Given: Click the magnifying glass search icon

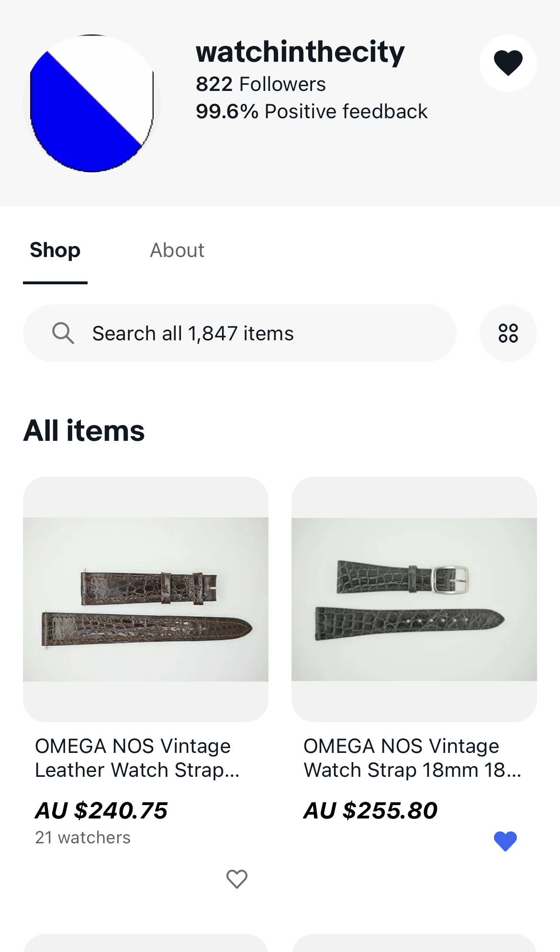Looking at the screenshot, I should tap(63, 333).
